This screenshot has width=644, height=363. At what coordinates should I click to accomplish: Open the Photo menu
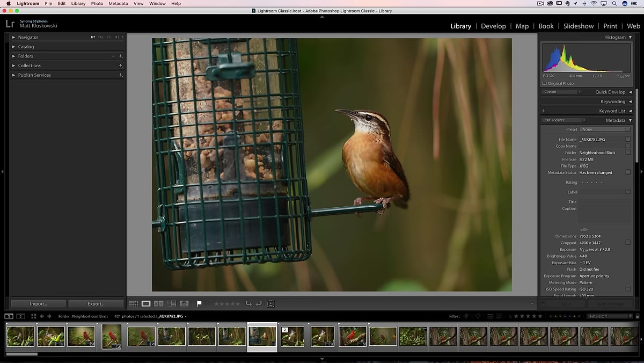97,3
